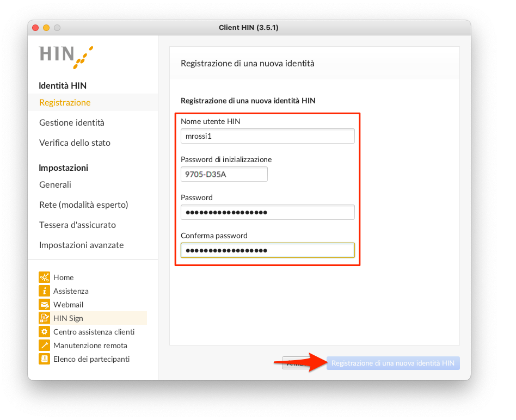
Task: Click the Elenco dei partecipanti address book icon
Action: click(x=44, y=359)
